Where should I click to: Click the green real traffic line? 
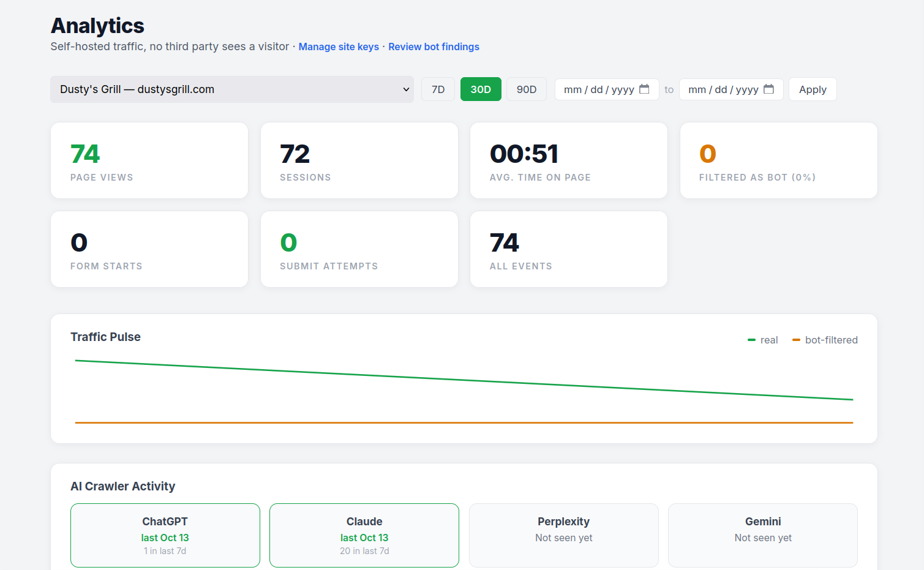464,380
